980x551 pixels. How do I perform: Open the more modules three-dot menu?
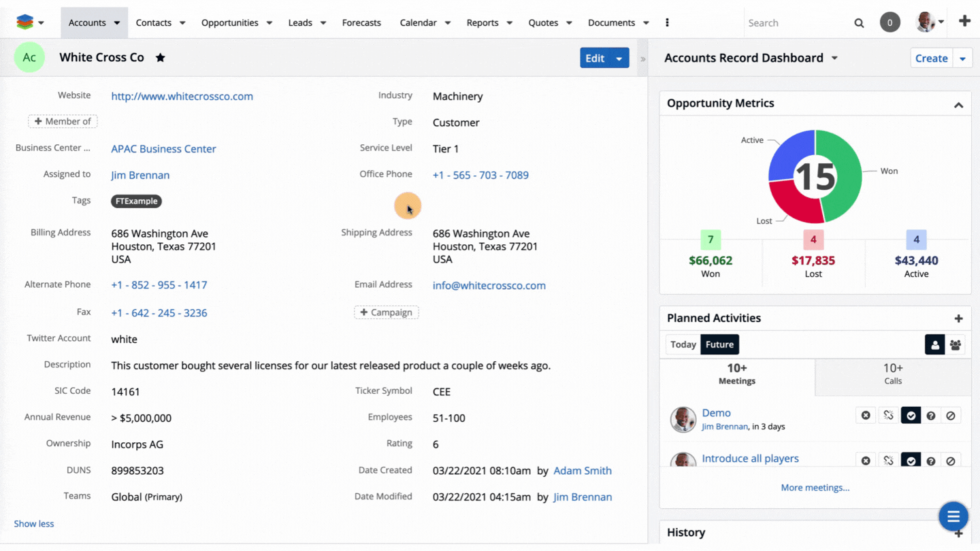(x=667, y=22)
